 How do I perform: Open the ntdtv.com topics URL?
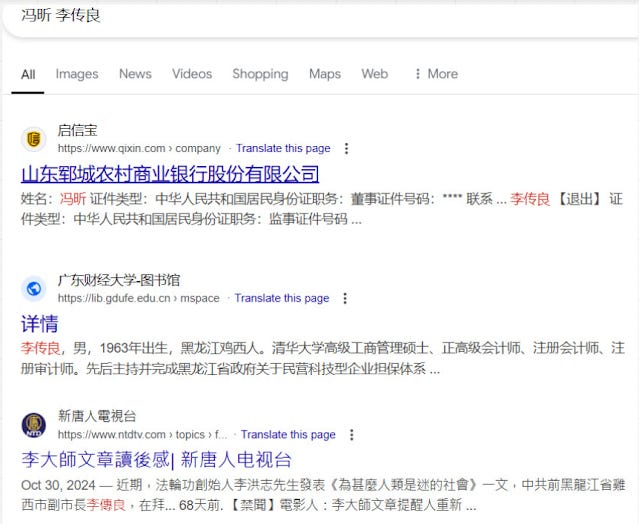click(143, 435)
